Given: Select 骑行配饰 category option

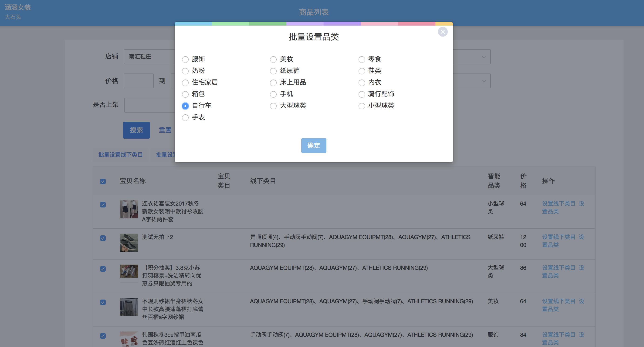Looking at the screenshot, I should click(x=362, y=94).
